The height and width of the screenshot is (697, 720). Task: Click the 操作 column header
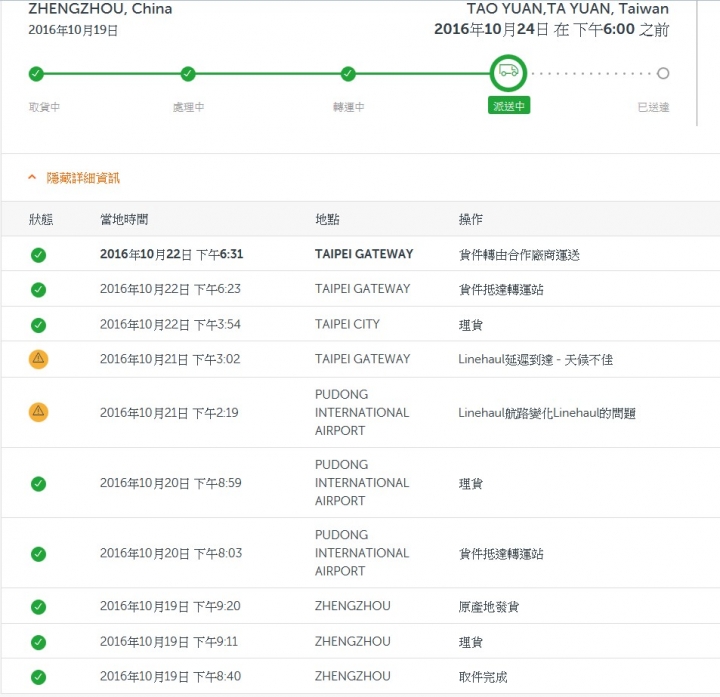coord(471,219)
